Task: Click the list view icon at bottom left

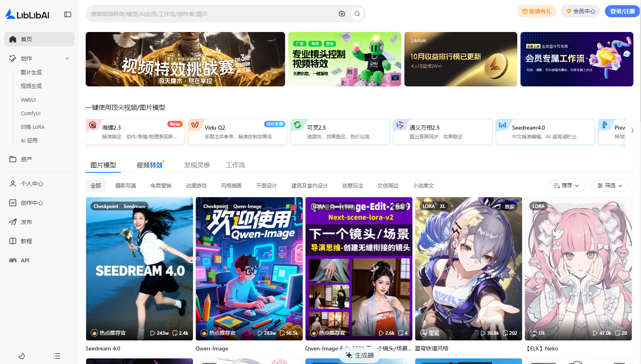Action: pyautogui.click(x=56, y=356)
